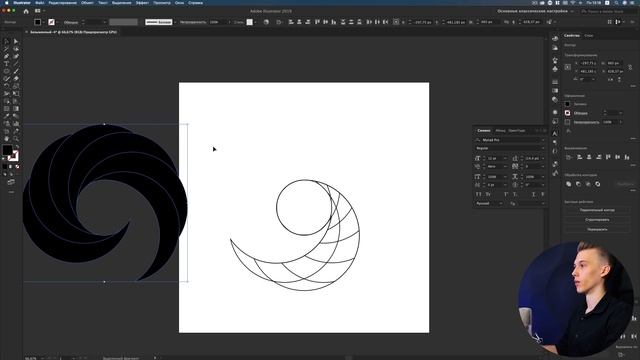Switch to the OpenType tab
This screenshot has width=640, height=360.
[517, 131]
